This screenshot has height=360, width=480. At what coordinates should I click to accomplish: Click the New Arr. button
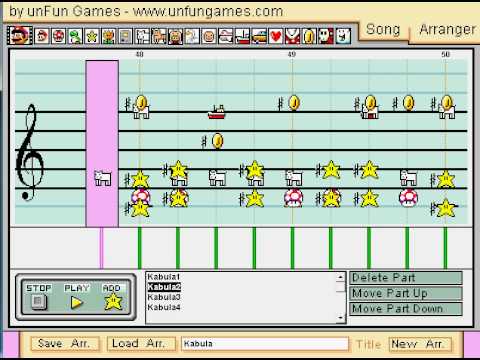click(x=420, y=344)
